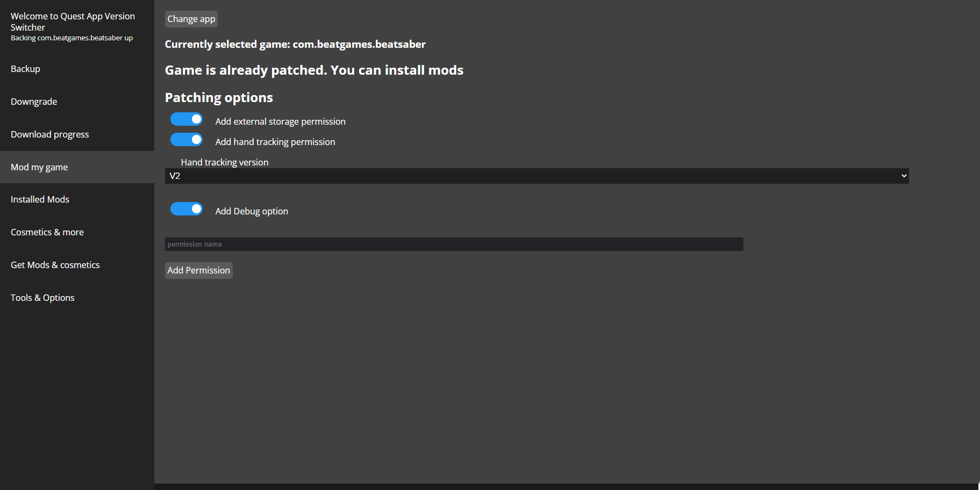The height and width of the screenshot is (490, 980).
Task: Turn off the hand tracking permission switch
Action: click(187, 140)
